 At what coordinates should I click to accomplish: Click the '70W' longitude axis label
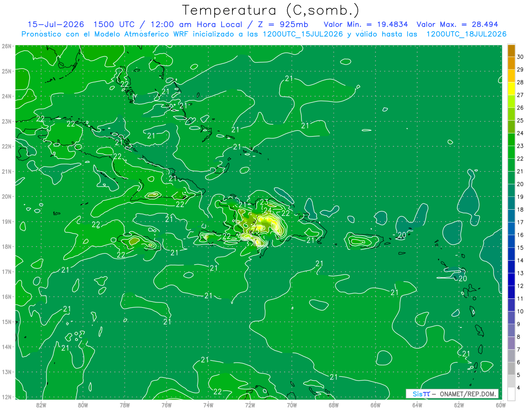pyautogui.click(x=292, y=405)
